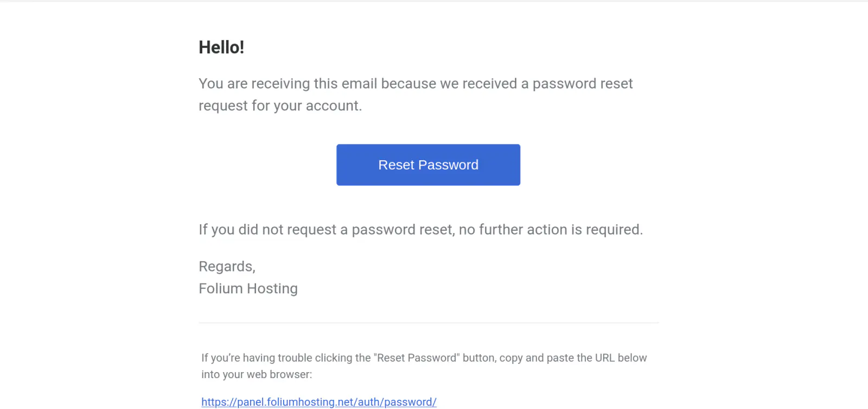Click the phrase "no further action is required"

click(x=550, y=230)
